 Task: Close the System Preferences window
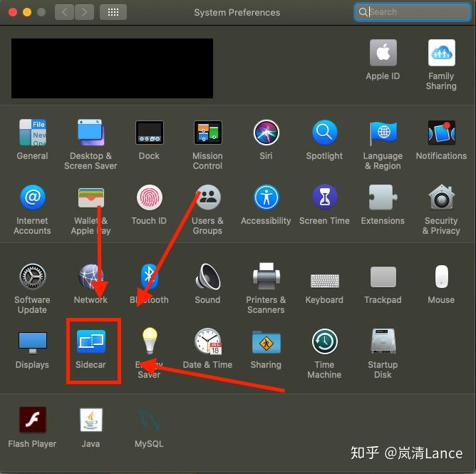point(13,12)
